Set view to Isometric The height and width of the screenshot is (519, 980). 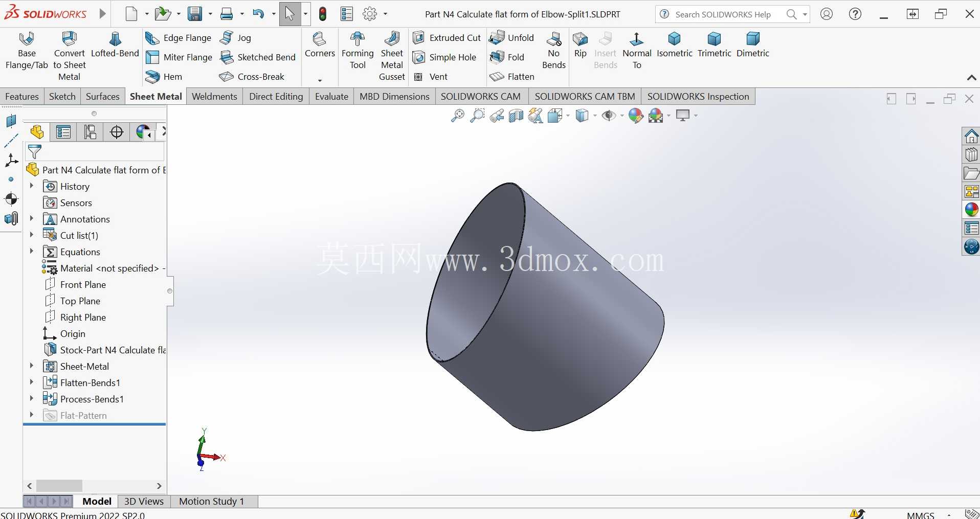coord(674,45)
